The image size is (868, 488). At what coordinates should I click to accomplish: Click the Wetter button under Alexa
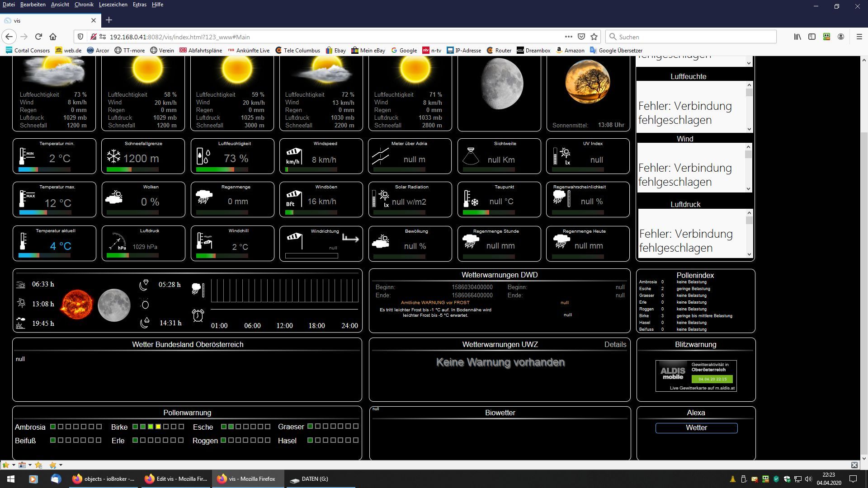point(696,427)
